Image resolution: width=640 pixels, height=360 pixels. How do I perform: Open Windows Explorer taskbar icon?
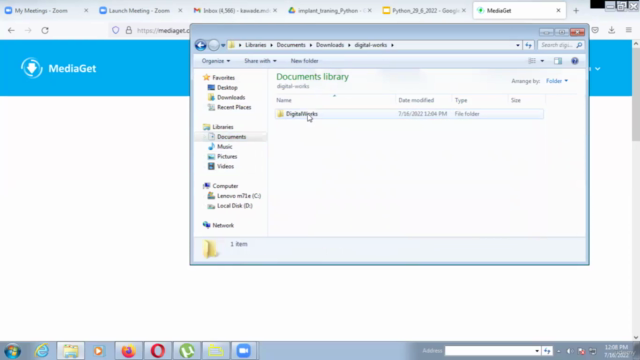click(71, 351)
